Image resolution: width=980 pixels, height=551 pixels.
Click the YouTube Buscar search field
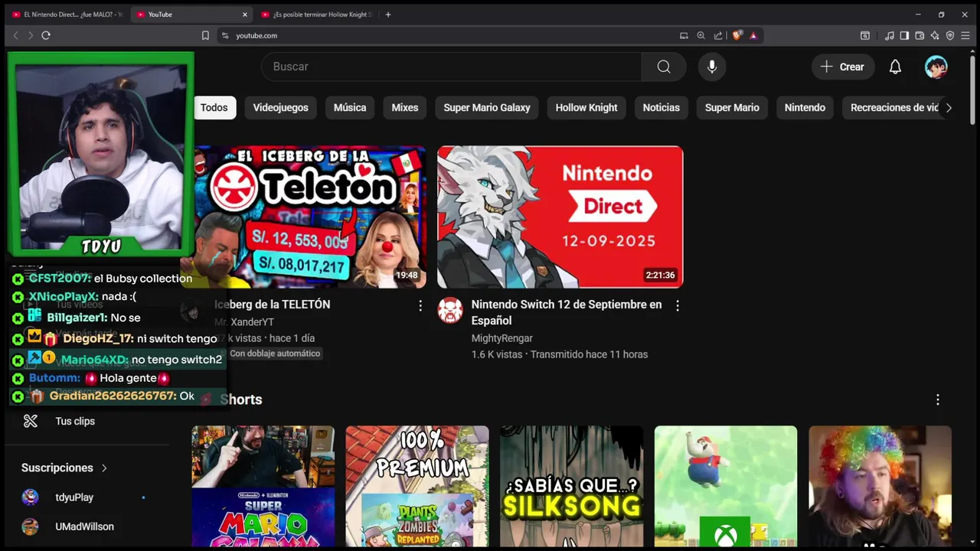452,67
